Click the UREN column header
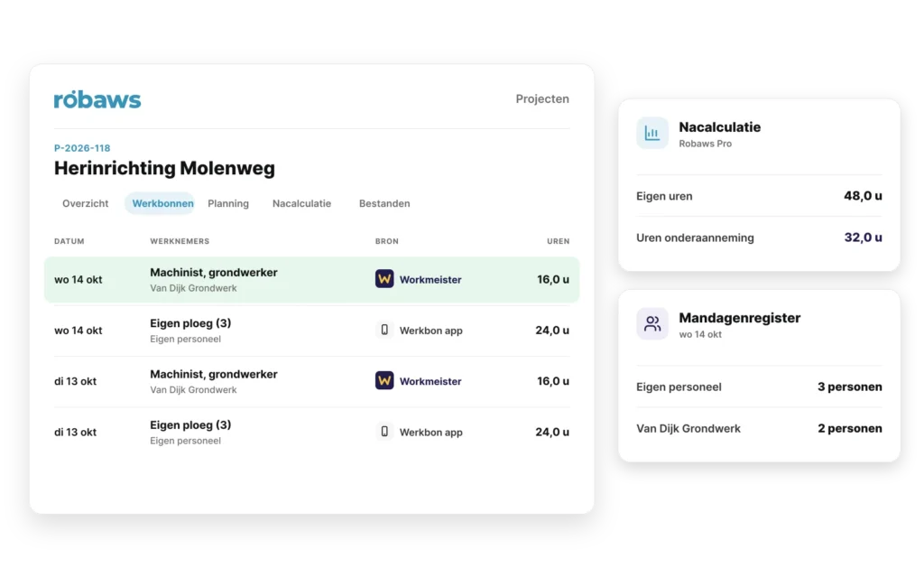924x578 pixels. [x=558, y=241]
